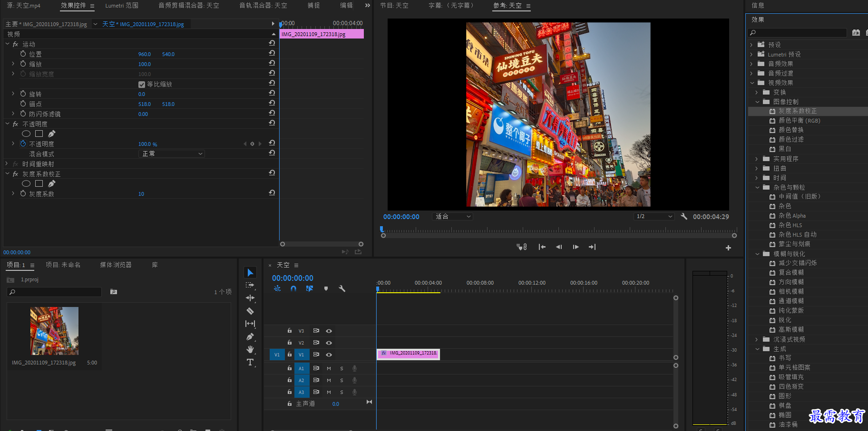Open program monitor settings wrench
Screen dimensions: 868x431
coord(684,216)
